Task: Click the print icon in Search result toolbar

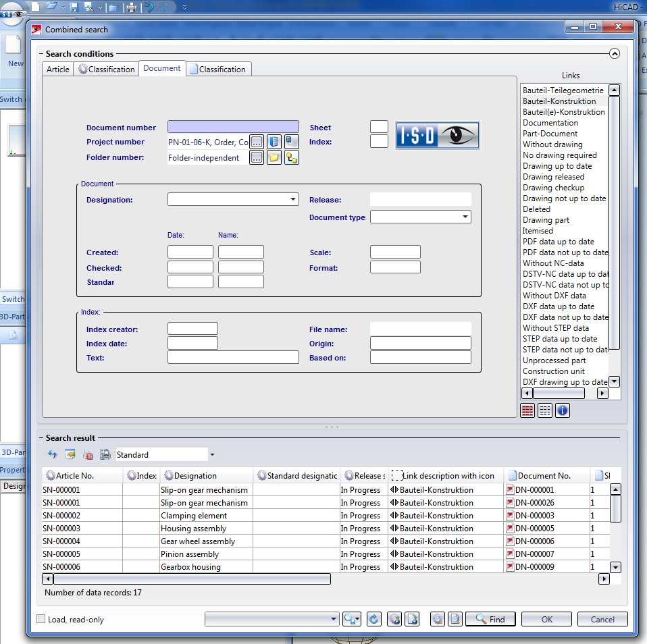Action: click(x=105, y=455)
